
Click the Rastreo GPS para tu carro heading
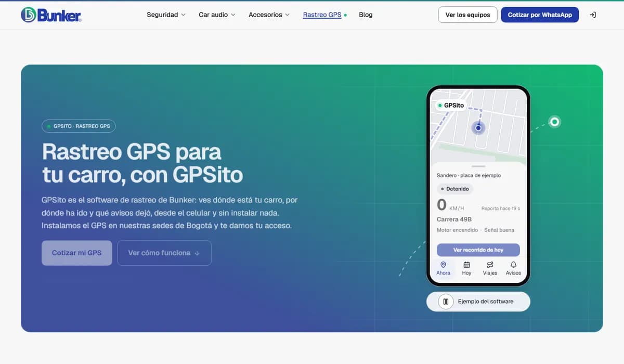[142, 163]
